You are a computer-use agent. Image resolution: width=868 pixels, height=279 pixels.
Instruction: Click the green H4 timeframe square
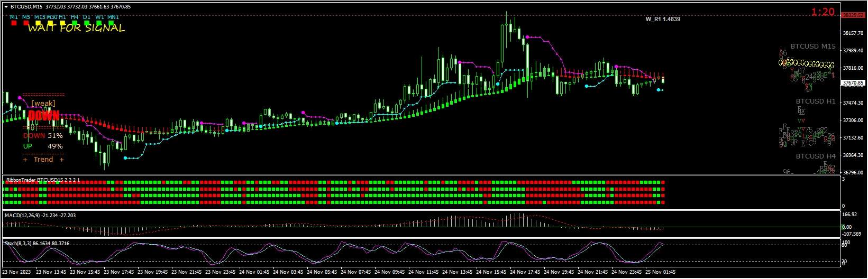tap(75, 23)
